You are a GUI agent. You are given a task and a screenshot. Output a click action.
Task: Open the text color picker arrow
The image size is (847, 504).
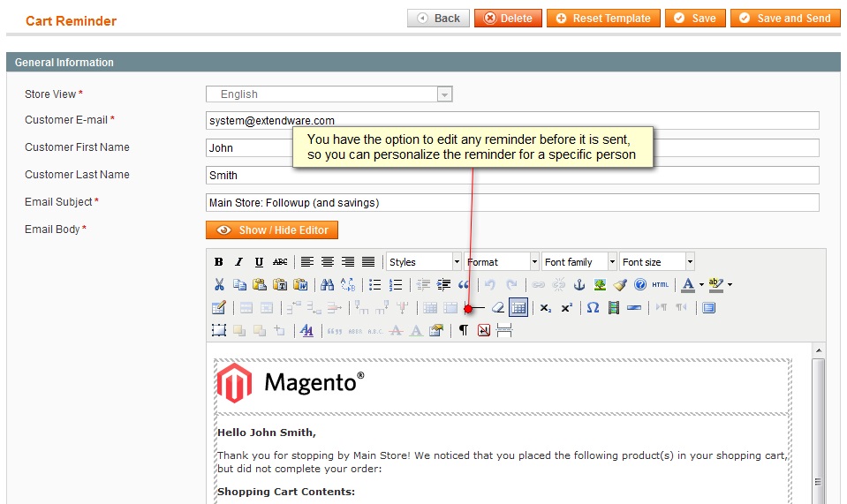[x=701, y=285]
